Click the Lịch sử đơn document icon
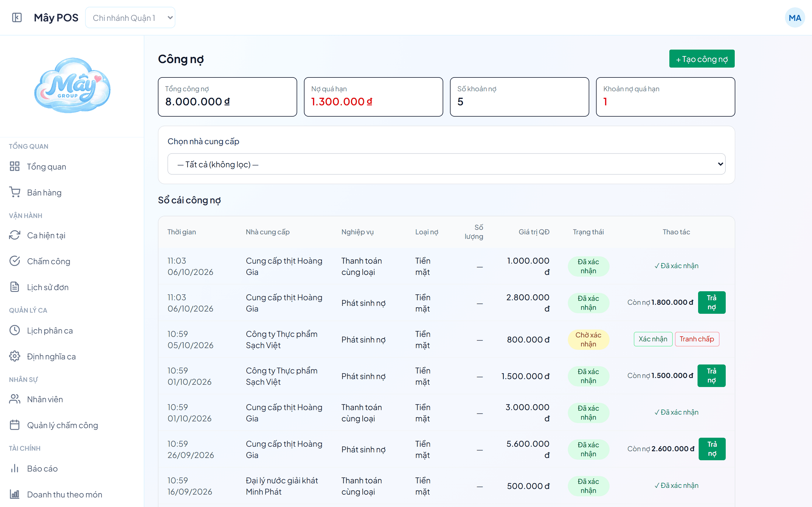 pos(14,287)
